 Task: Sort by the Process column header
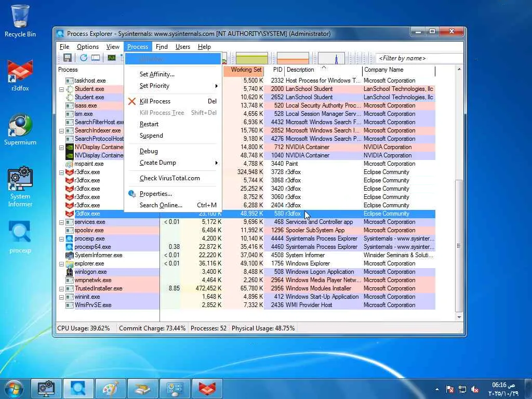[x=90, y=70]
